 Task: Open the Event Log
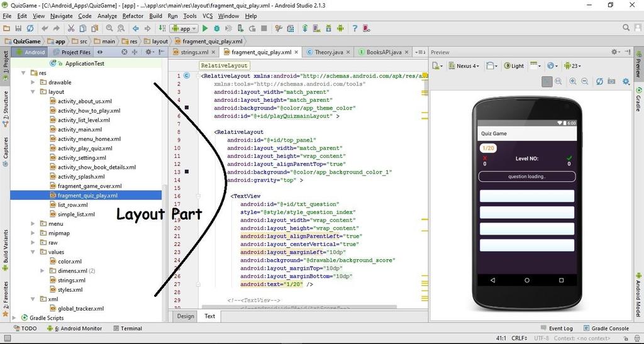click(x=557, y=328)
